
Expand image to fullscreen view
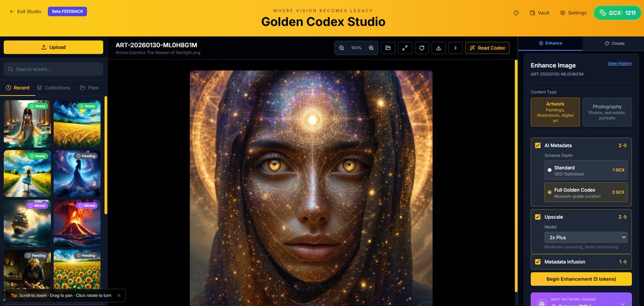405,48
